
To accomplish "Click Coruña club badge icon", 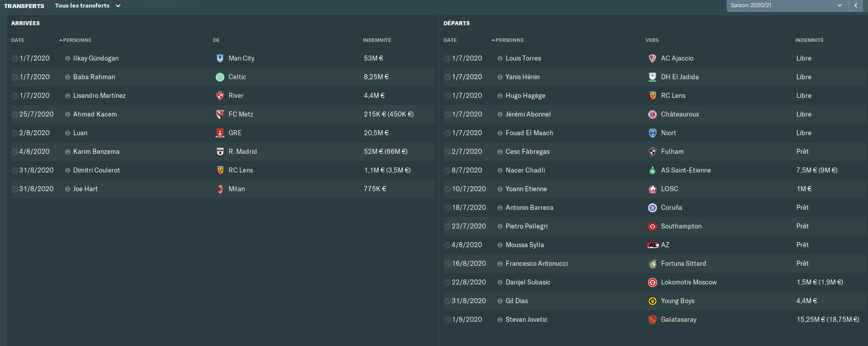I will click(653, 208).
